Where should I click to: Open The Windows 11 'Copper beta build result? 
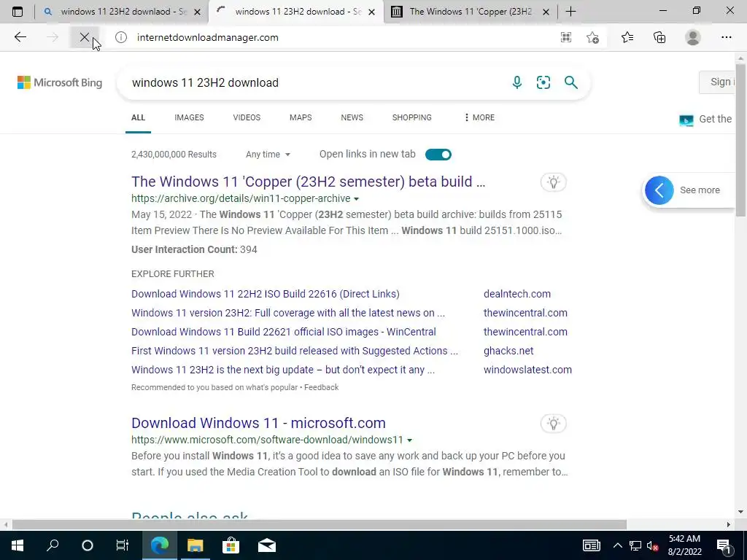point(309,182)
